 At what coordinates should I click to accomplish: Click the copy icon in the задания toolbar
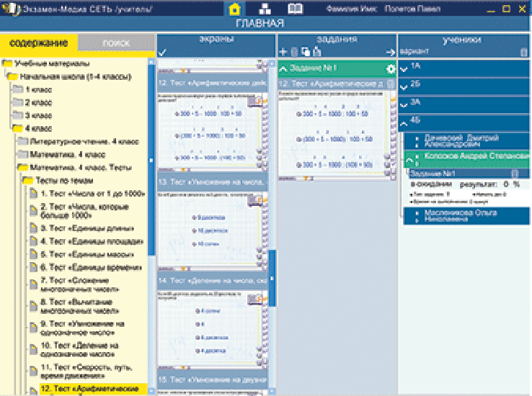[x=306, y=52]
